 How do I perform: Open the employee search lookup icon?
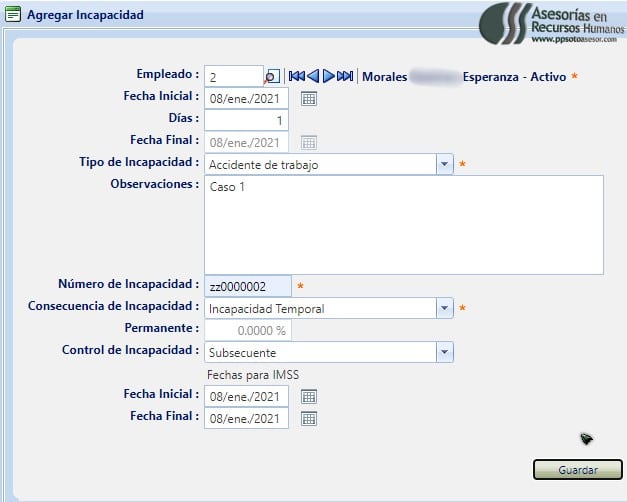tap(272, 76)
